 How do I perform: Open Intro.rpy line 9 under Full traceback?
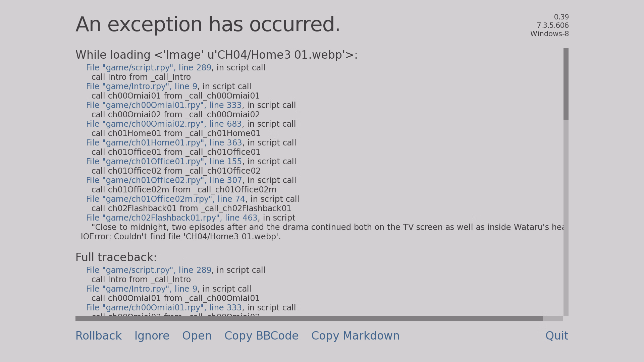pyautogui.click(x=142, y=289)
